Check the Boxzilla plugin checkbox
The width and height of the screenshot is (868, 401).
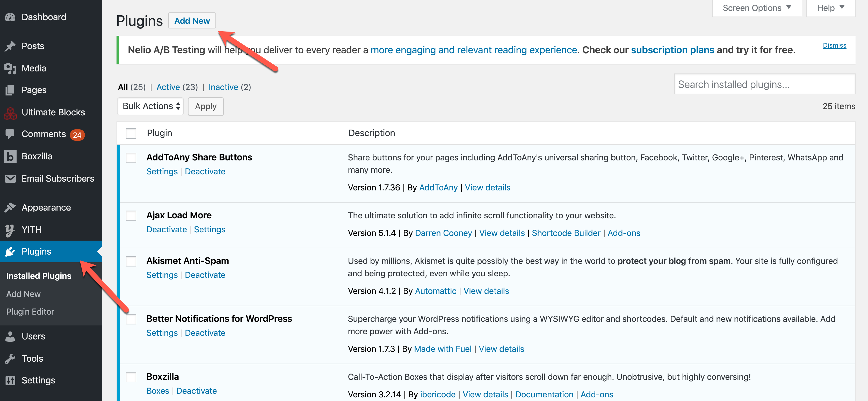(x=131, y=377)
